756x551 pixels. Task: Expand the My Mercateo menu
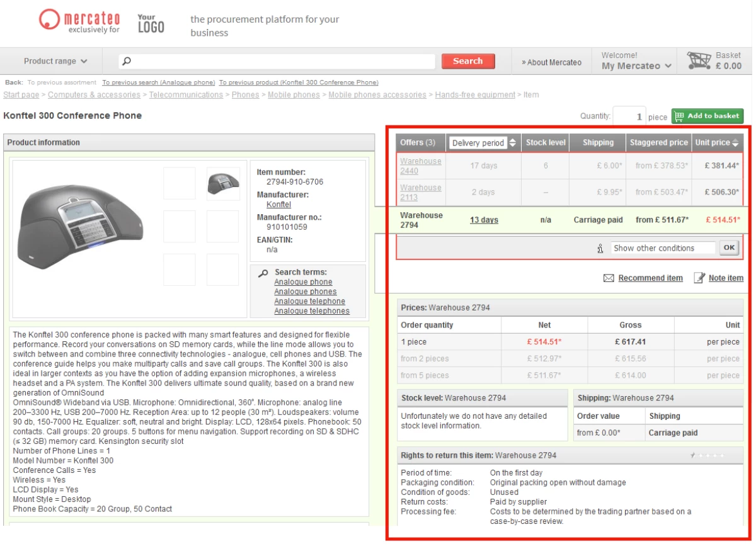636,65
